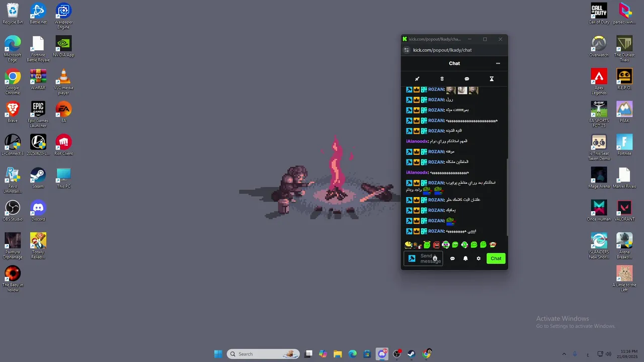Focus the Send message input field
This screenshot has height=362, width=644.
click(423, 258)
